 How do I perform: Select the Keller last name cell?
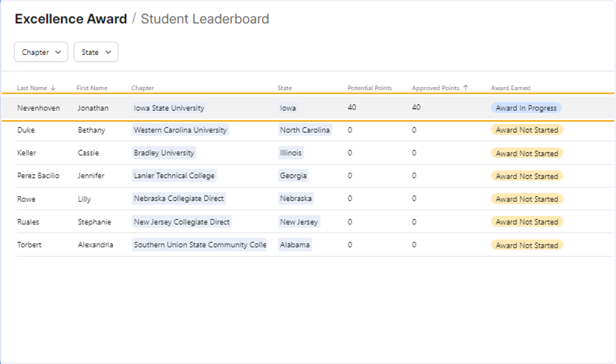[27, 153]
